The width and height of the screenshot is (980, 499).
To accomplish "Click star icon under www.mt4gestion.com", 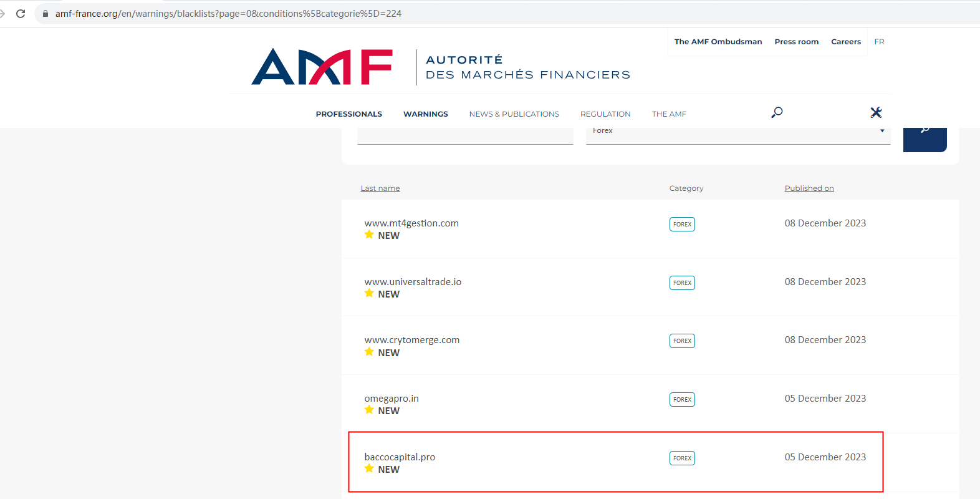I will tap(369, 235).
